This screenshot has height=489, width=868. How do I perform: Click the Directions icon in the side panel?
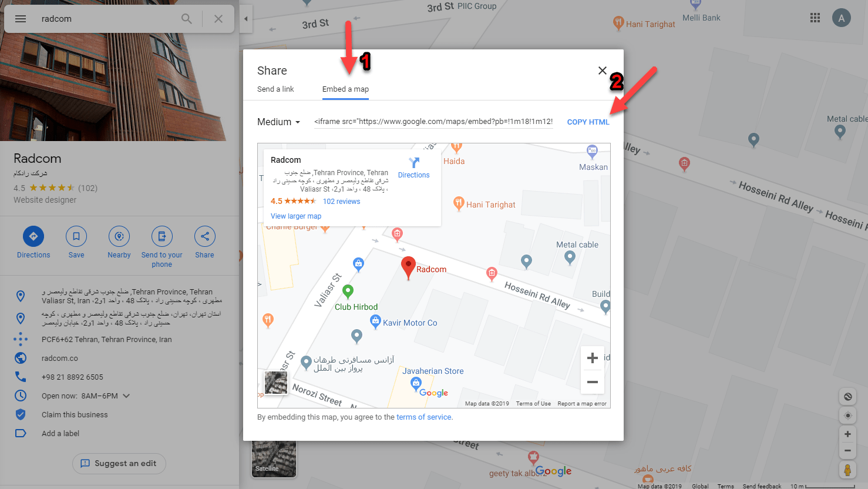click(33, 236)
